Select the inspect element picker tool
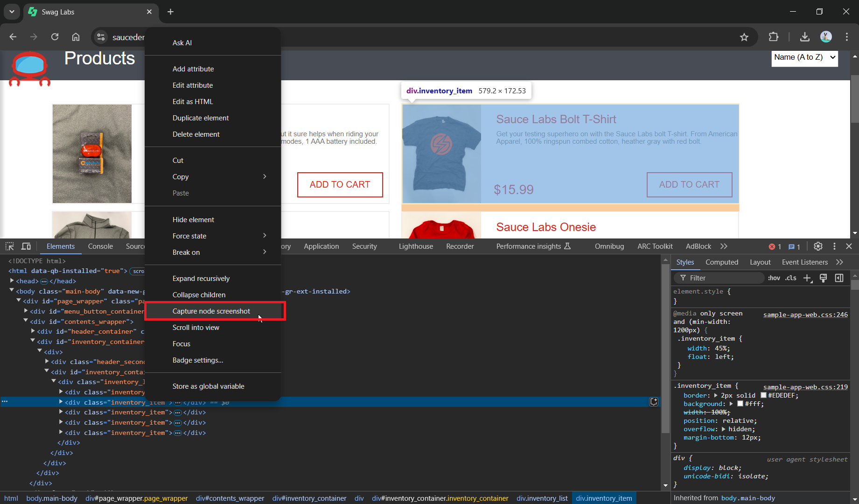The image size is (859, 504). point(9,246)
